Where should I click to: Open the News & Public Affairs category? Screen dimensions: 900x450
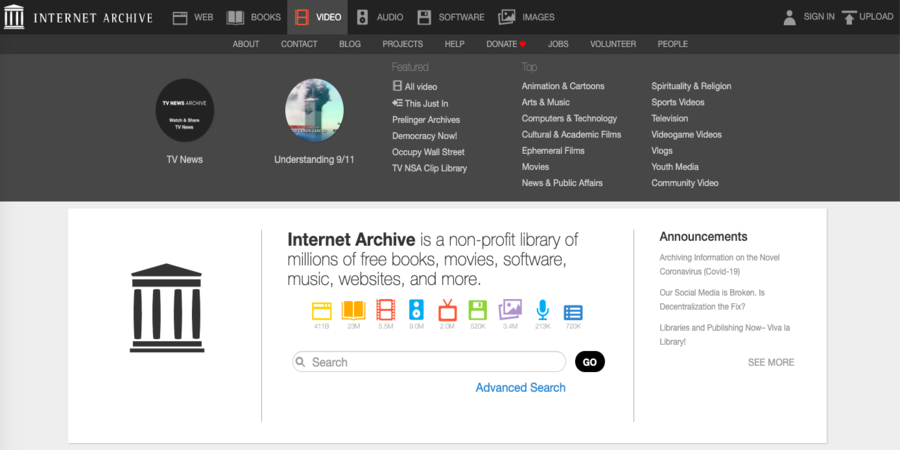point(562,183)
